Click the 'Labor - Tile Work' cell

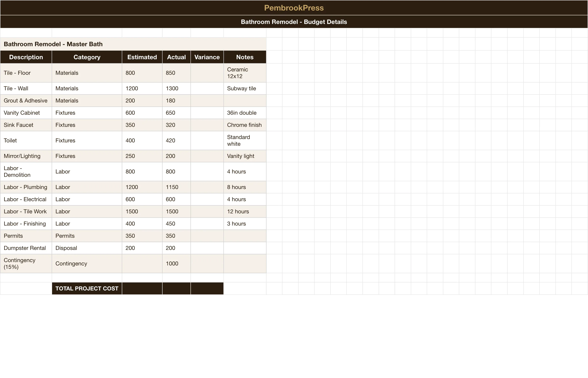(x=26, y=211)
